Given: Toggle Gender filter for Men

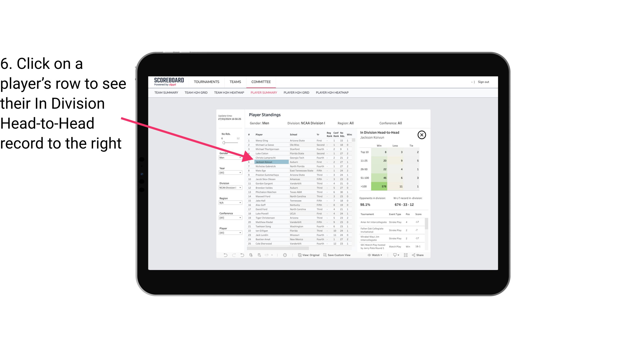Looking at the screenshot, I should coord(228,158).
